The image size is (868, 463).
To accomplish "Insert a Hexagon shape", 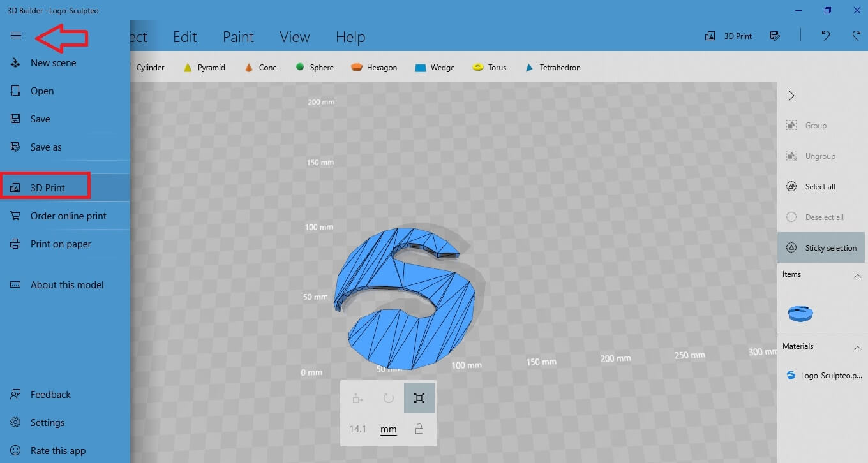I will tap(374, 68).
